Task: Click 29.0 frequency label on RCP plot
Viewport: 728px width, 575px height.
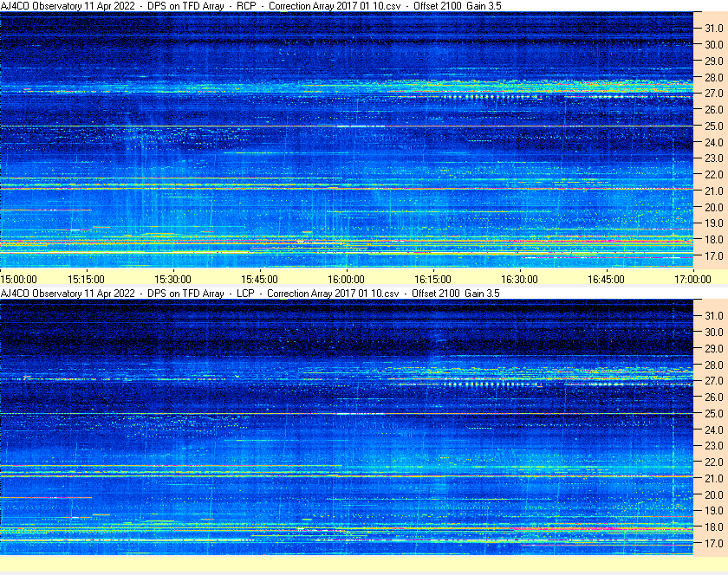Action: click(714, 61)
